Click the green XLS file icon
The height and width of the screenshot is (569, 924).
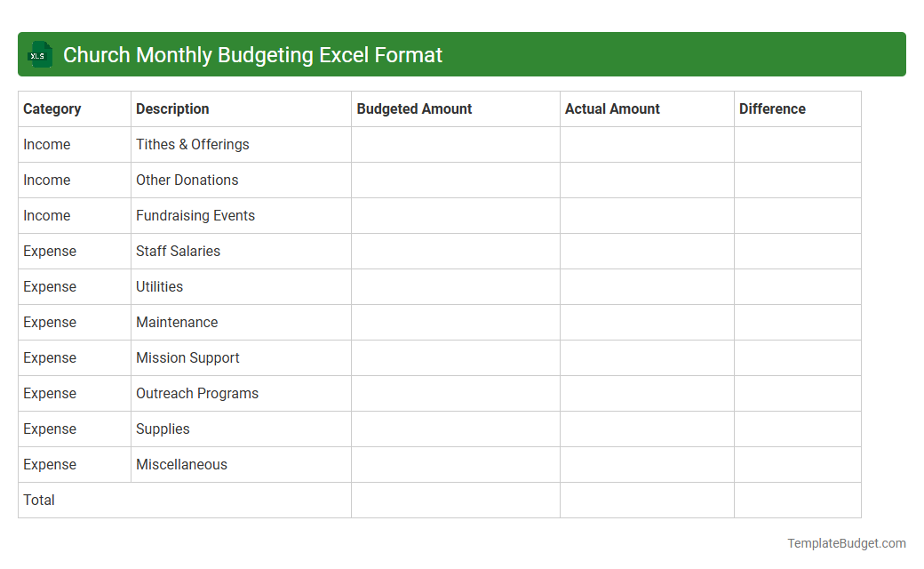[x=39, y=54]
